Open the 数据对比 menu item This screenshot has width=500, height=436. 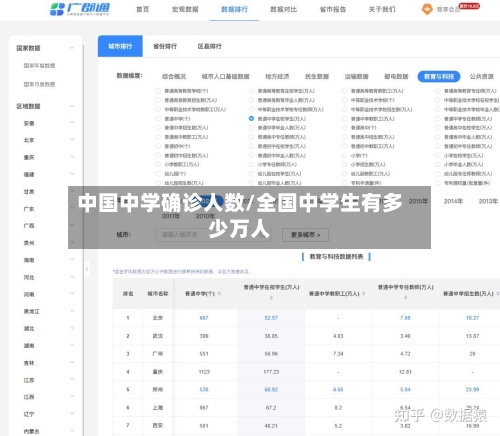(283, 9)
